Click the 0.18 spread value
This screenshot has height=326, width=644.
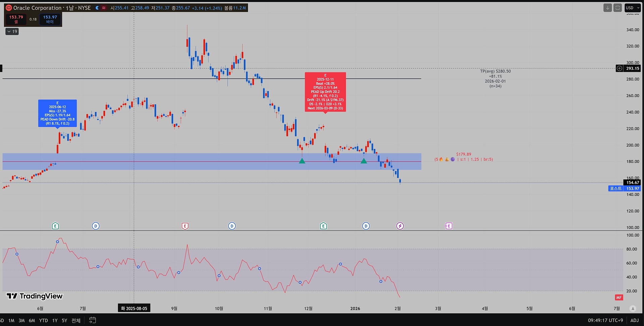pyautogui.click(x=33, y=19)
